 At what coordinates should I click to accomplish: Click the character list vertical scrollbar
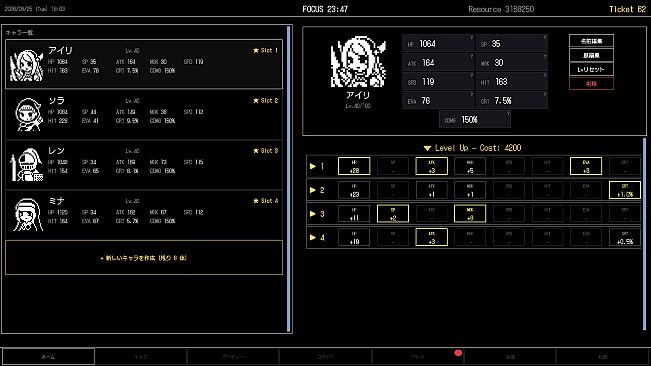(x=289, y=178)
